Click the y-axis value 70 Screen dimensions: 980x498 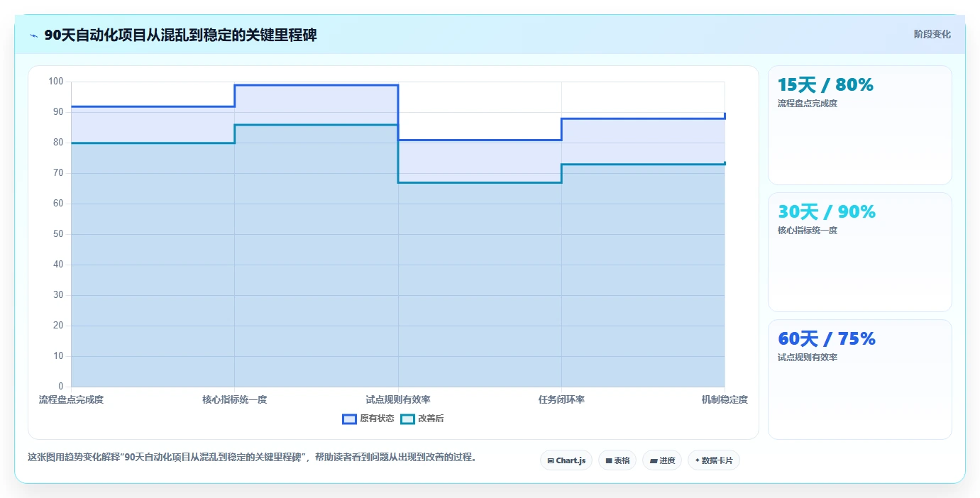pos(57,173)
